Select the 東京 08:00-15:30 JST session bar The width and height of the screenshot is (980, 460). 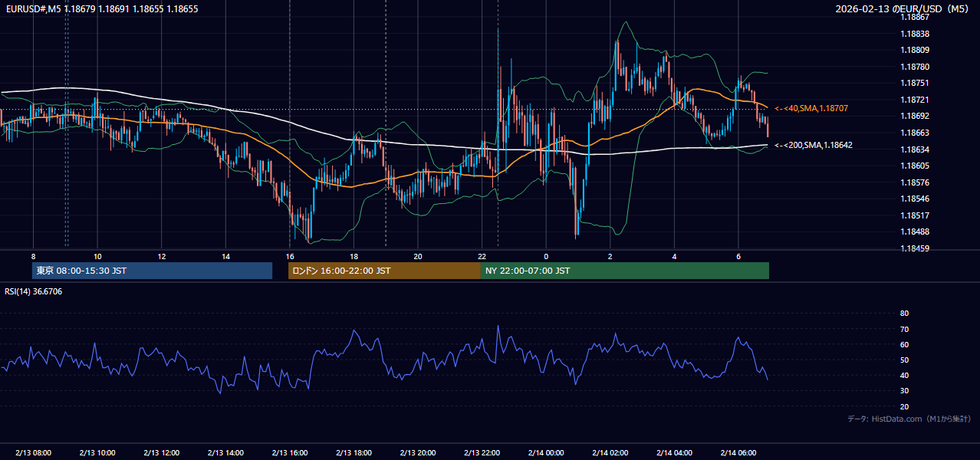tap(152, 271)
